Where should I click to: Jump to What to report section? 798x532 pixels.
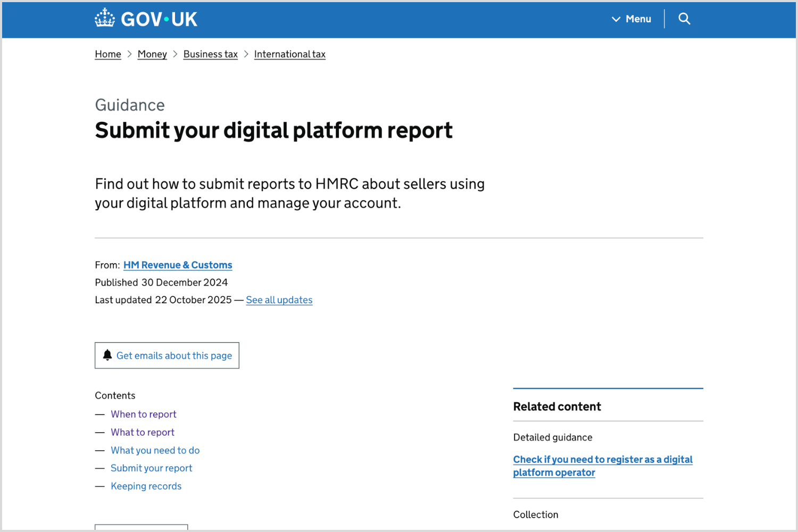[x=143, y=433]
